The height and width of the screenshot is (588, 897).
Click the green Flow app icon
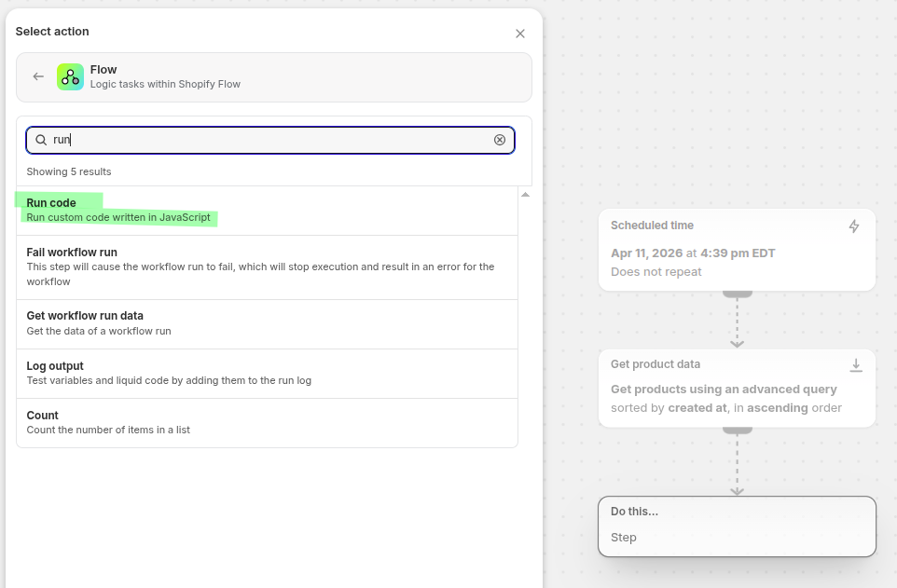point(70,76)
